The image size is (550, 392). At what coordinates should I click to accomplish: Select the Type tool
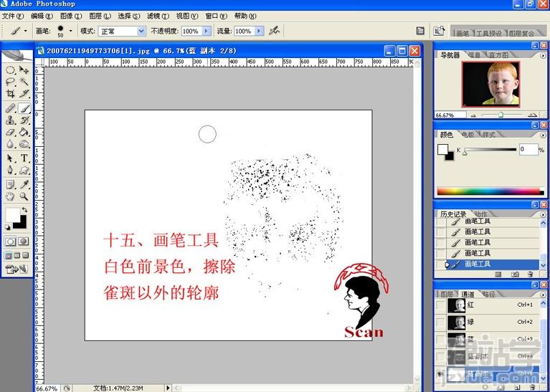tap(24, 158)
